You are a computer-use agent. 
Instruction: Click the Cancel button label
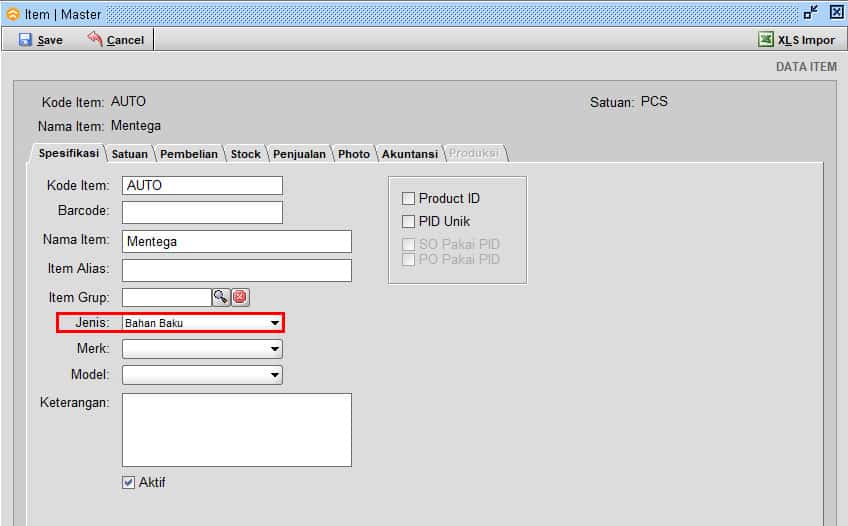point(125,40)
